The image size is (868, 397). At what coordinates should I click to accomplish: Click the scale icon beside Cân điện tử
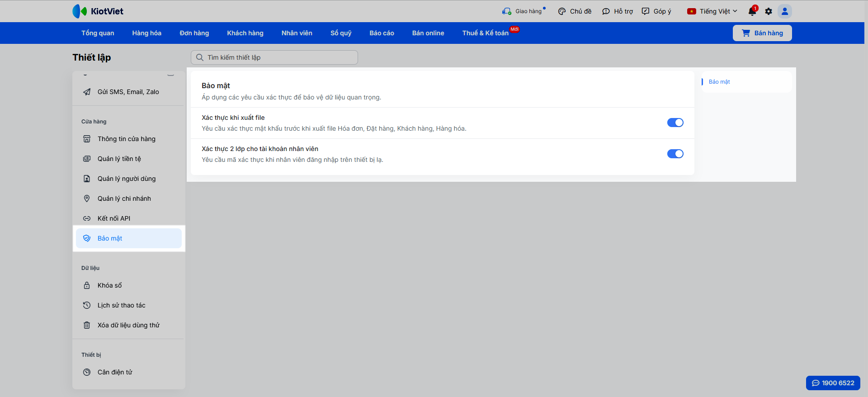click(87, 372)
